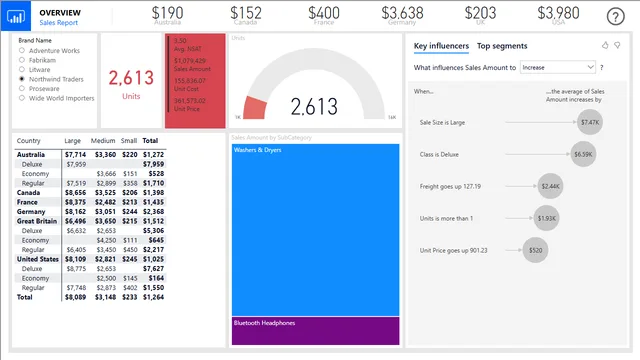Image resolution: width=640 pixels, height=360 pixels.
Task: Click the red multi-row KPI card
Action: [195, 81]
